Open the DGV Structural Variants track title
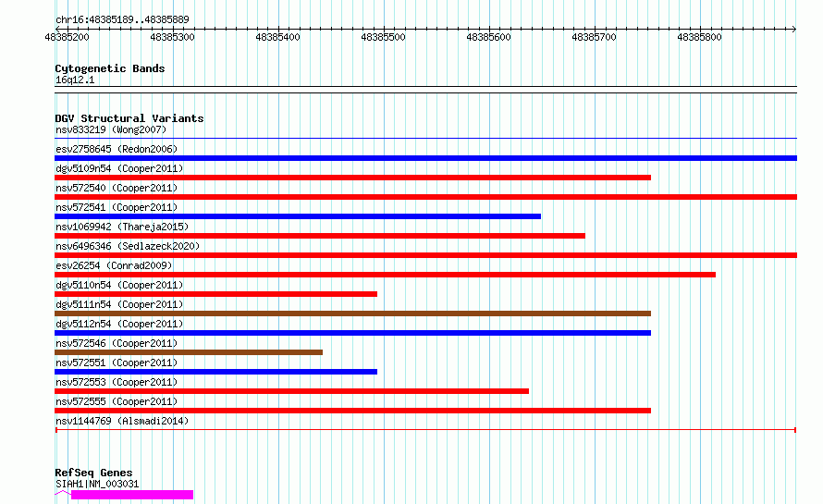Image resolution: width=823 pixels, height=504 pixels. [129, 118]
